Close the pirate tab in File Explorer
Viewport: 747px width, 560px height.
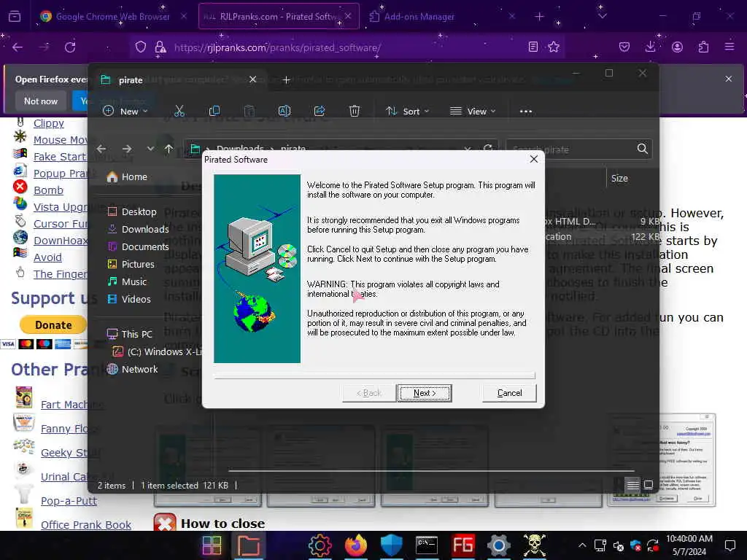tap(253, 79)
